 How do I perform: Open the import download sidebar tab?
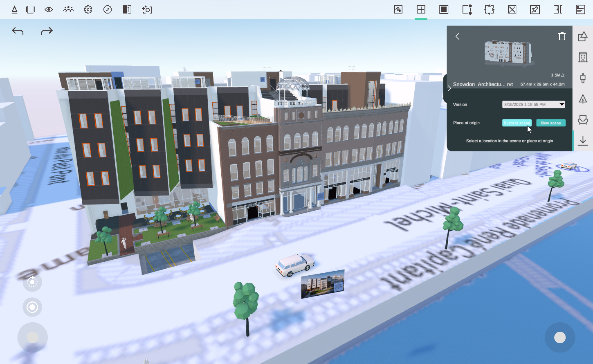click(583, 141)
